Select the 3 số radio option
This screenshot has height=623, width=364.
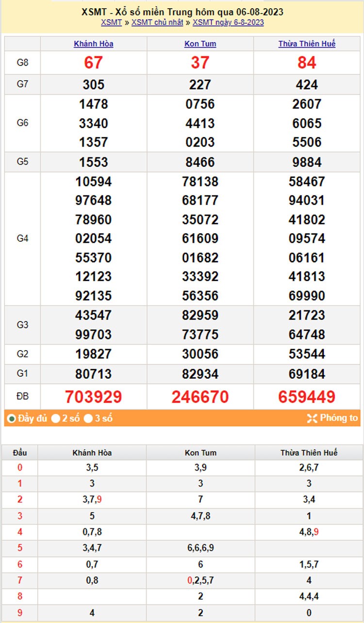coord(88,419)
